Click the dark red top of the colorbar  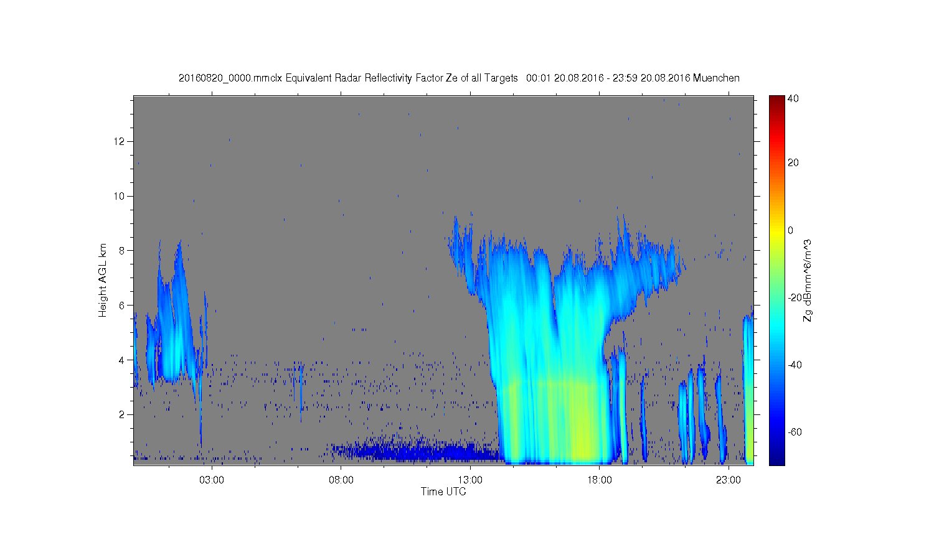coord(776,100)
